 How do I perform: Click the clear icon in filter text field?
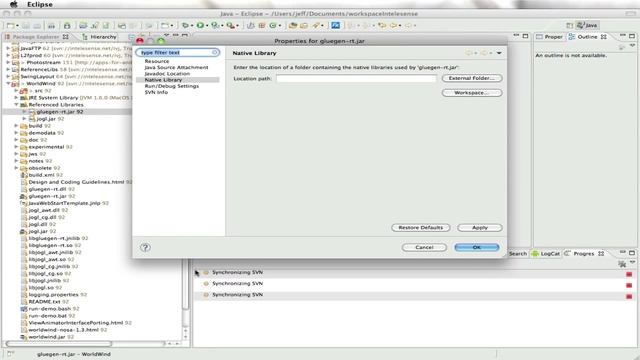coord(215,52)
